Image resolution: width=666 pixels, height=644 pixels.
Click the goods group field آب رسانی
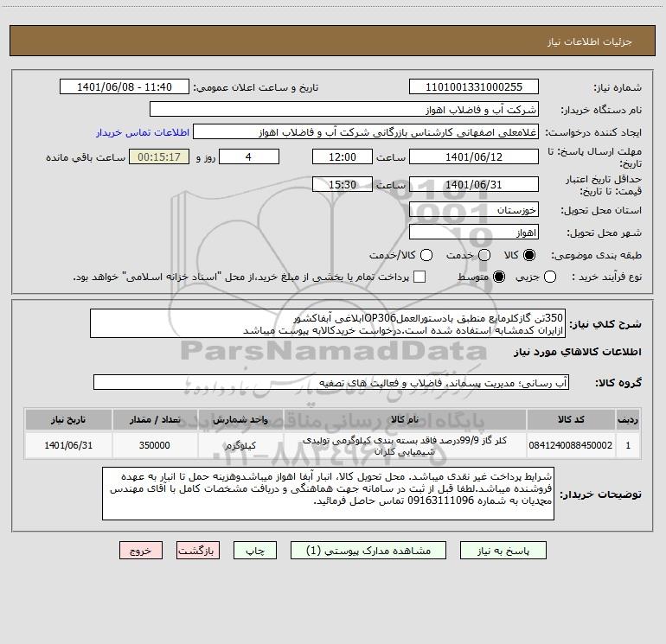click(331, 382)
